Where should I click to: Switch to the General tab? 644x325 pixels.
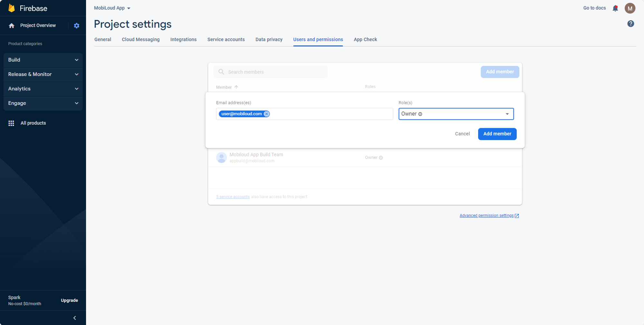103,40
